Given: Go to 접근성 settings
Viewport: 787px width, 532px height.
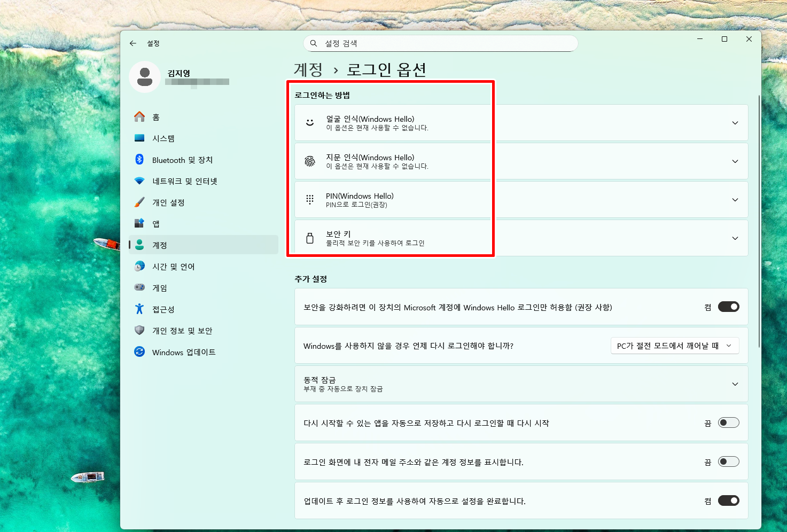Looking at the screenshot, I should coord(204,309).
